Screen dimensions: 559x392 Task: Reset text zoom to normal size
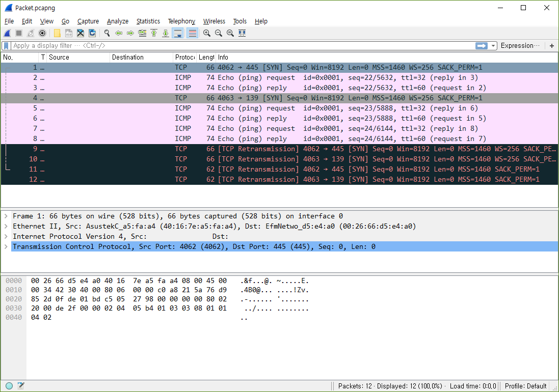pos(230,33)
